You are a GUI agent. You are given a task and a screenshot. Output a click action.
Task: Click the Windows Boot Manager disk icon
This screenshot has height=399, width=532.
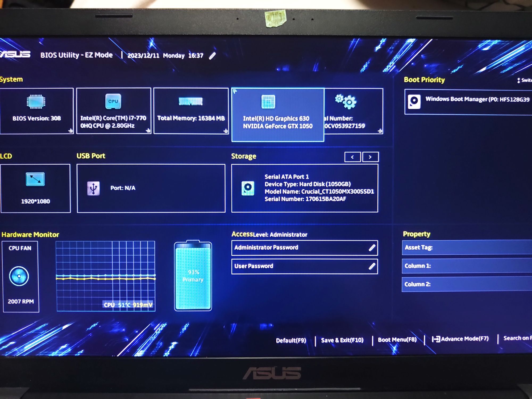click(x=414, y=102)
